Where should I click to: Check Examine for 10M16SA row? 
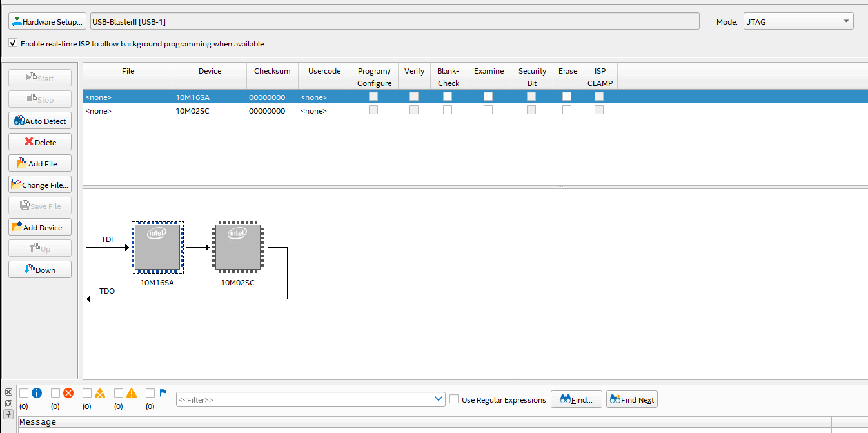coord(488,96)
